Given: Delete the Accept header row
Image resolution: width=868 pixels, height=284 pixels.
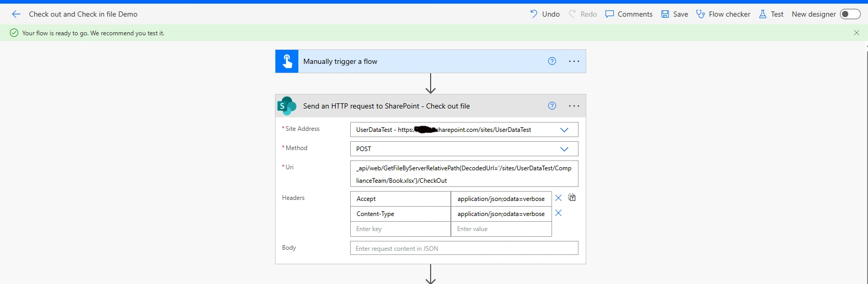Looking at the screenshot, I should tap(558, 198).
